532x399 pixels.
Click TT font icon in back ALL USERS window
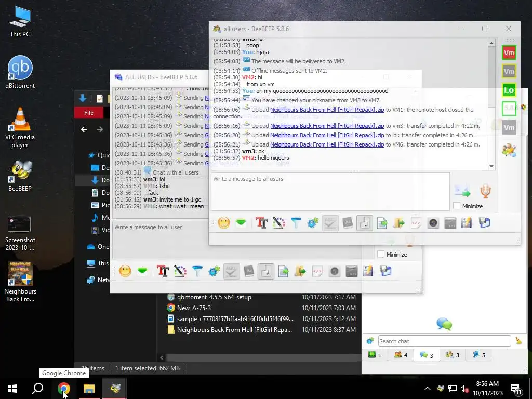pos(163,271)
